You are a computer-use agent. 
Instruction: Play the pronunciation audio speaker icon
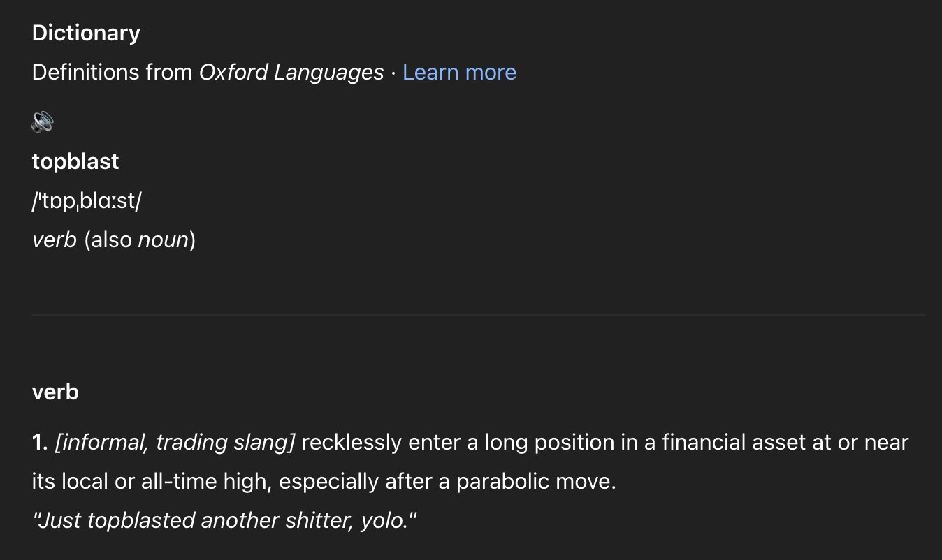coord(43,122)
